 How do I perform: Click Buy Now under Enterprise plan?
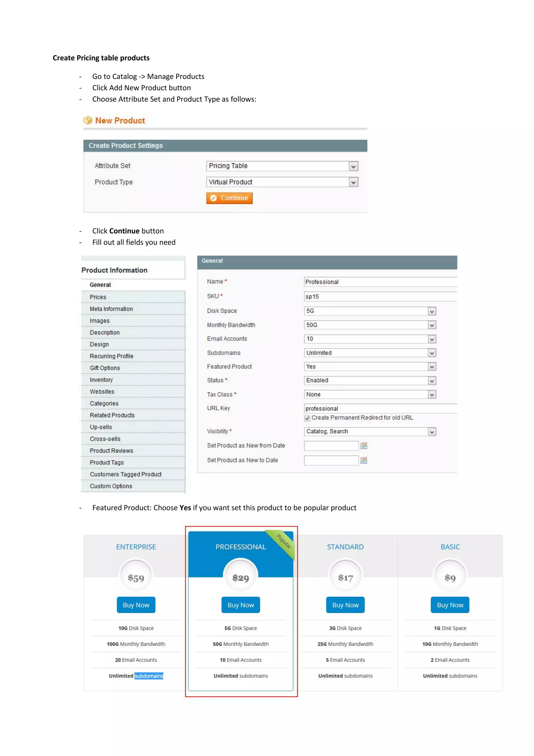(x=136, y=605)
